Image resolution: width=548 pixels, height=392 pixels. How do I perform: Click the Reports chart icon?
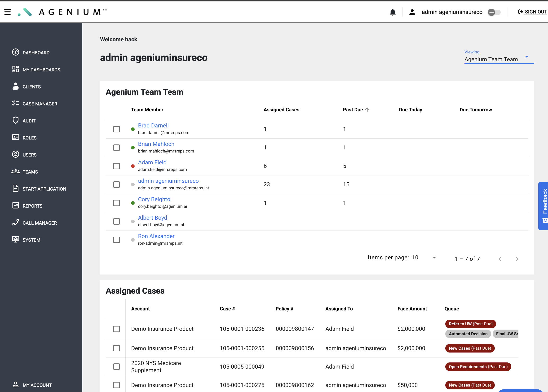click(15, 205)
